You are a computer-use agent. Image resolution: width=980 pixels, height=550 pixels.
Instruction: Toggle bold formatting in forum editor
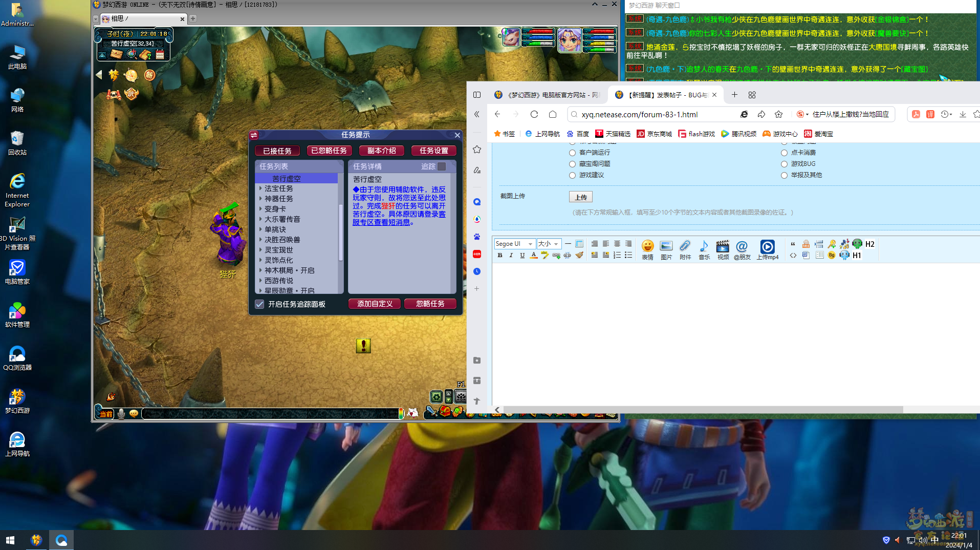(500, 255)
